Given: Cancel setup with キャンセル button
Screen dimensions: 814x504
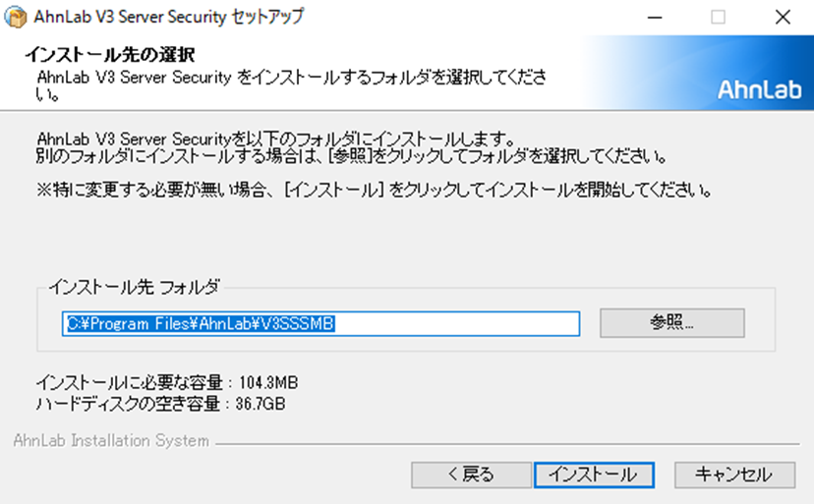Looking at the screenshot, I should tap(734, 475).
